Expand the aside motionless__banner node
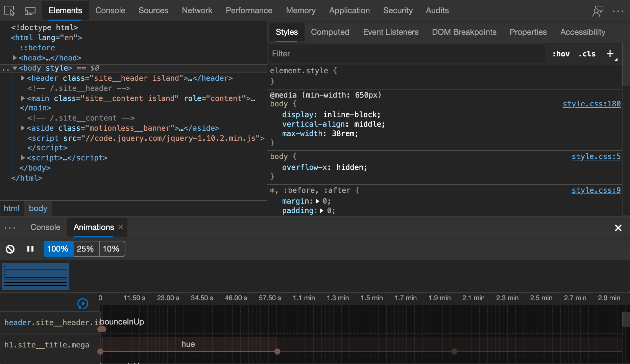Viewport: 630px width, 364px height. [23, 128]
